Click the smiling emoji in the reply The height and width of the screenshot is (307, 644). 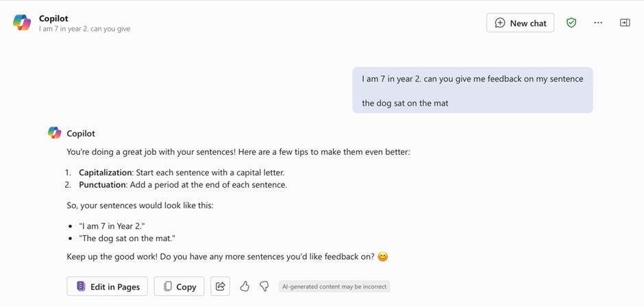(383, 257)
